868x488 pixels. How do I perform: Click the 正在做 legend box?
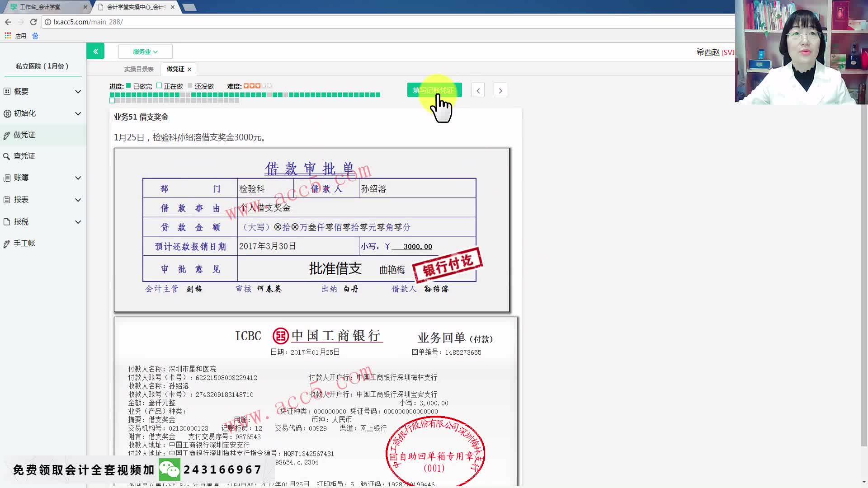[159, 85]
